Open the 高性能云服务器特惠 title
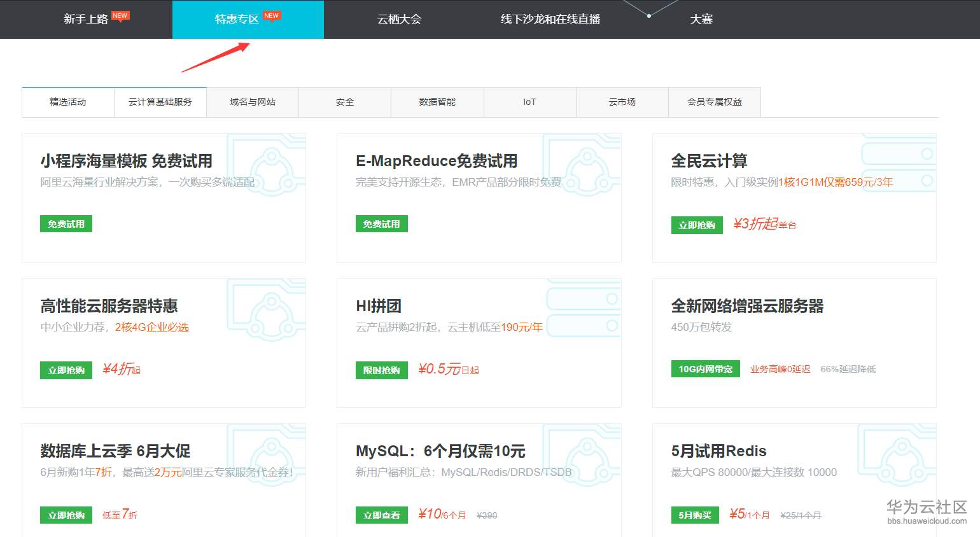Image resolution: width=980 pixels, height=537 pixels. click(x=109, y=306)
